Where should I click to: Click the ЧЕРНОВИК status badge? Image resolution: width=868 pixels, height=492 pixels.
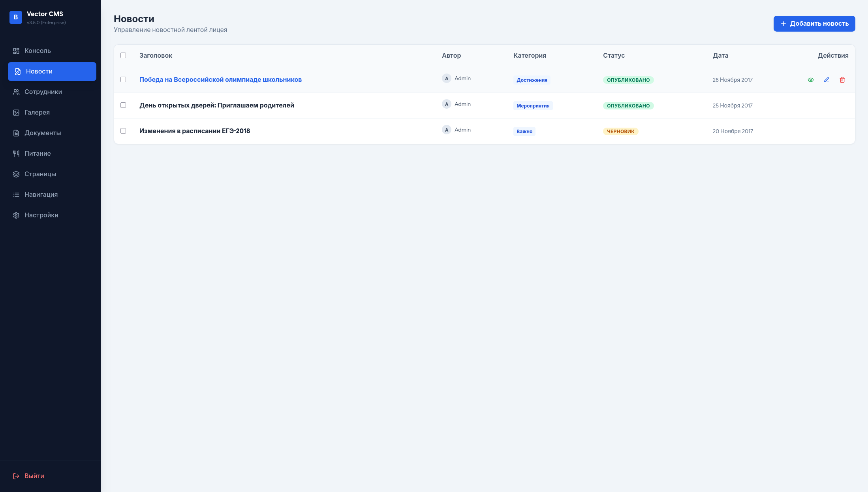[620, 131]
